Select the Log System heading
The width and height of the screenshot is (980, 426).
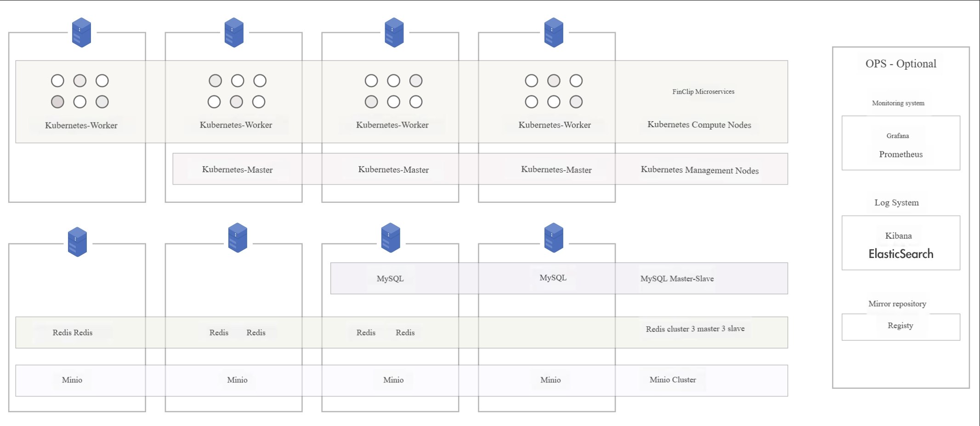[896, 202]
